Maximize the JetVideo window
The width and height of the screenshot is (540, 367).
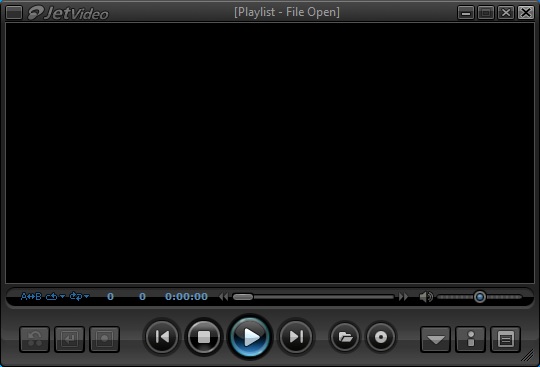pos(486,13)
